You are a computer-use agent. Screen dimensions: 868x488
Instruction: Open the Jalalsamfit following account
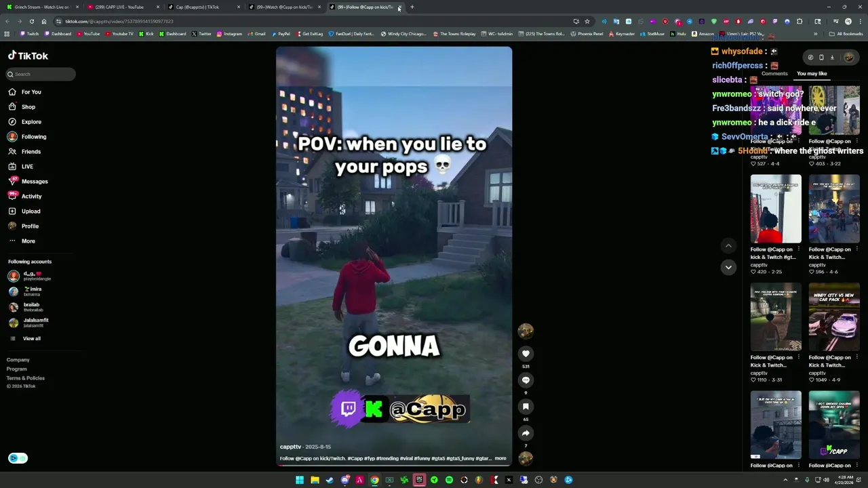coord(28,323)
